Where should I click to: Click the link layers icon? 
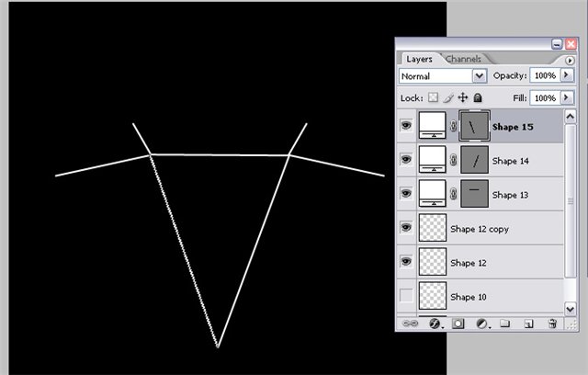tap(410, 324)
